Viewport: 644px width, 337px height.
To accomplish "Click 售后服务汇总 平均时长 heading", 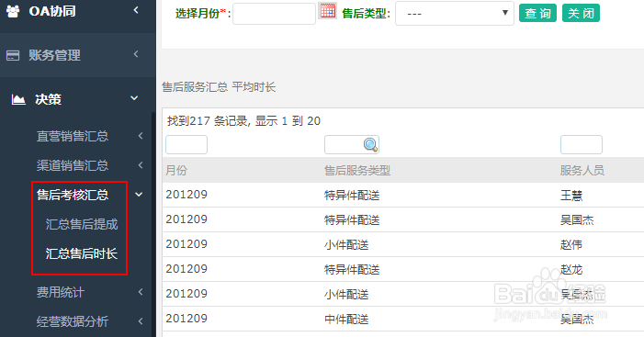I will pos(219,87).
